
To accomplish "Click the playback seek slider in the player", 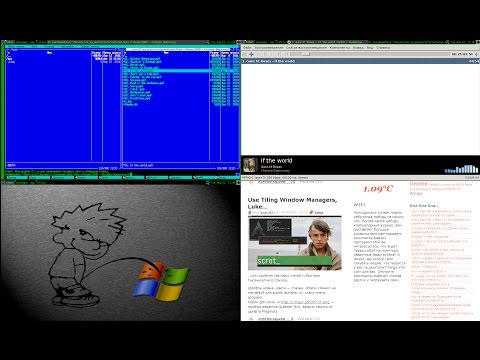I will 370,54.
